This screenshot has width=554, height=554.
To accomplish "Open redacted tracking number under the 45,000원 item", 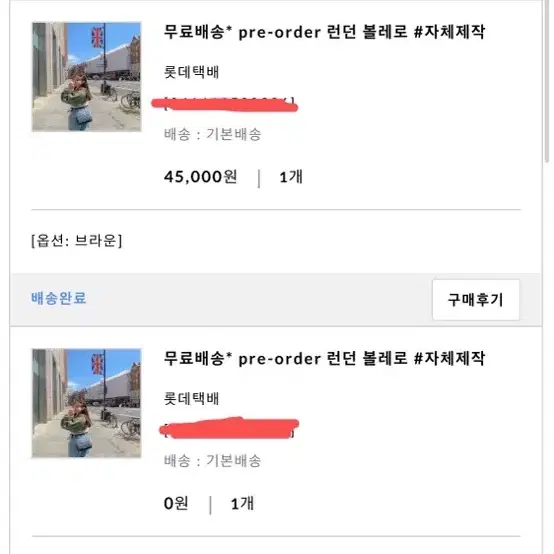I will [x=225, y=105].
